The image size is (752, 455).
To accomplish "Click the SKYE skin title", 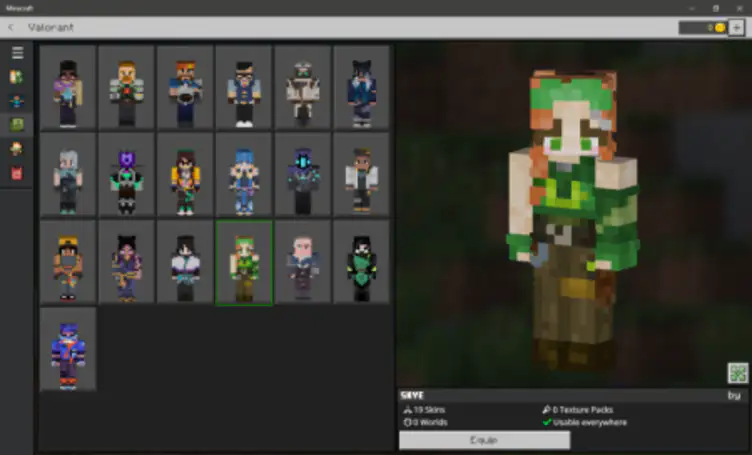I will (412, 396).
